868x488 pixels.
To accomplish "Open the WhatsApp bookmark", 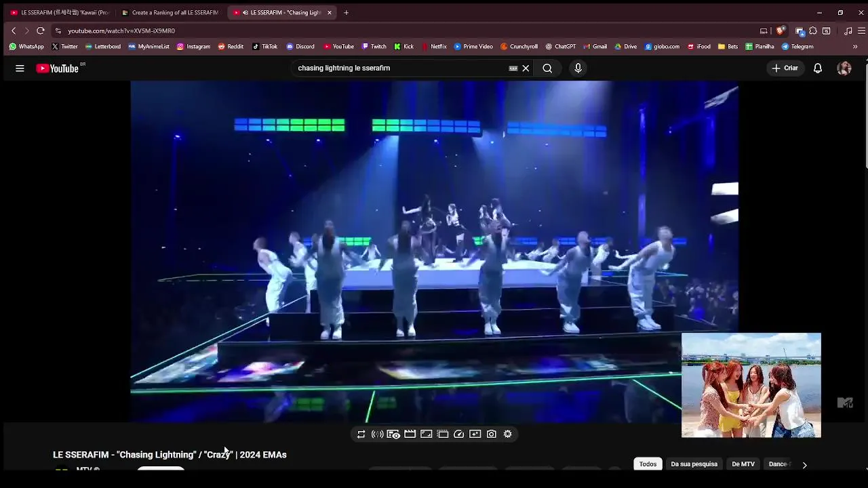I will click(26, 47).
